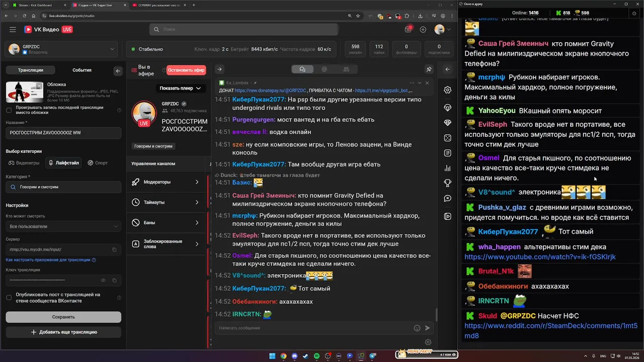This screenshot has width=644, height=362.
Task: Copy the stream key
Action: (114, 280)
